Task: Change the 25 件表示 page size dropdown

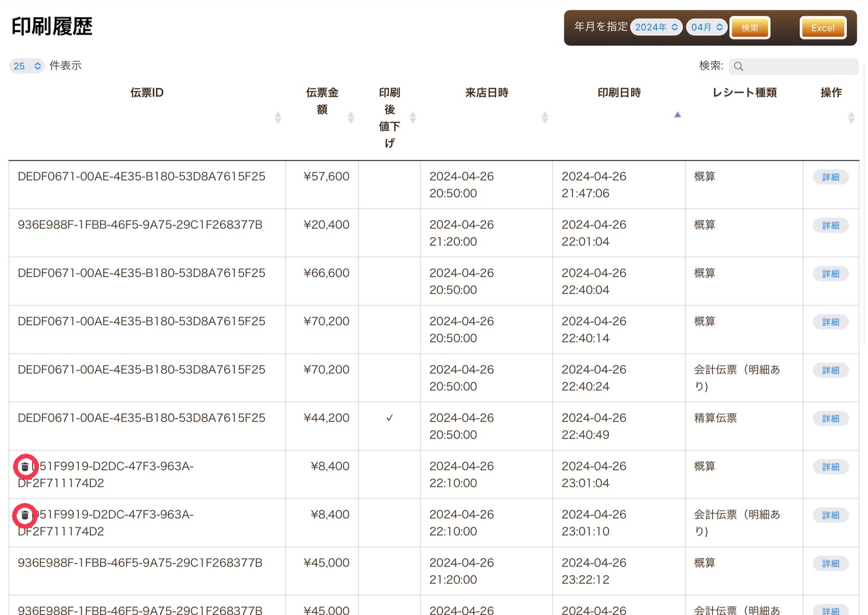Action: coord(27,66)
